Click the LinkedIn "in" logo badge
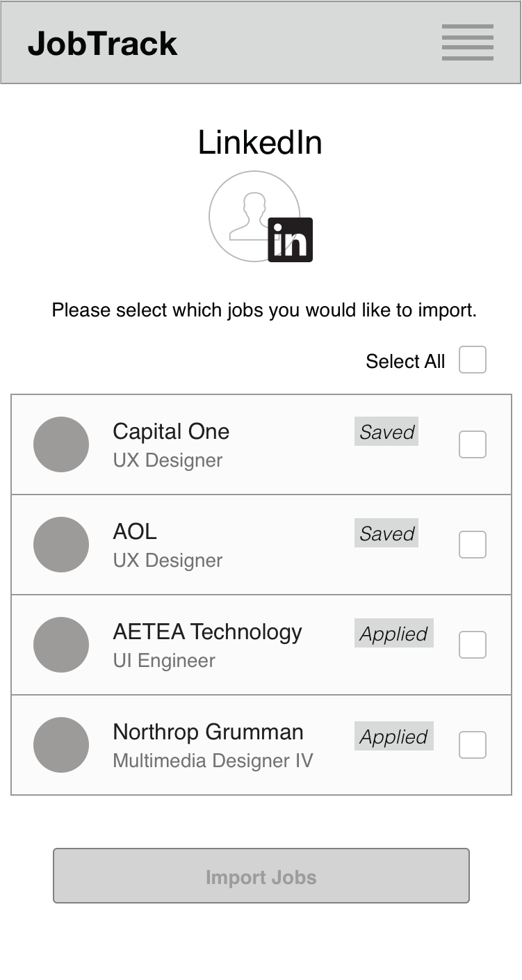Image resolution: width=522 pixels, height=980 pixels. (x=291, y=240)
